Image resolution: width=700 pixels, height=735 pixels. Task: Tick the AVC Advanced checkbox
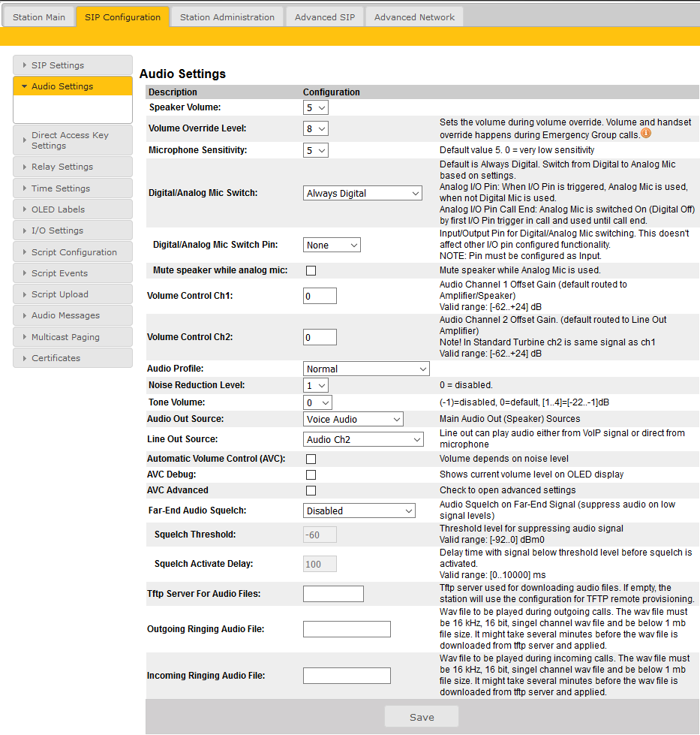point(311,490)
